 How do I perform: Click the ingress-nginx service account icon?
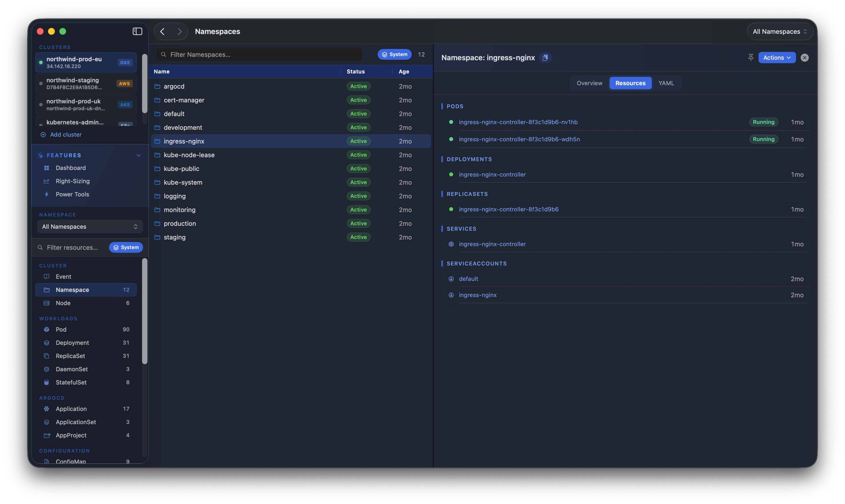click(x=451, y=295)
